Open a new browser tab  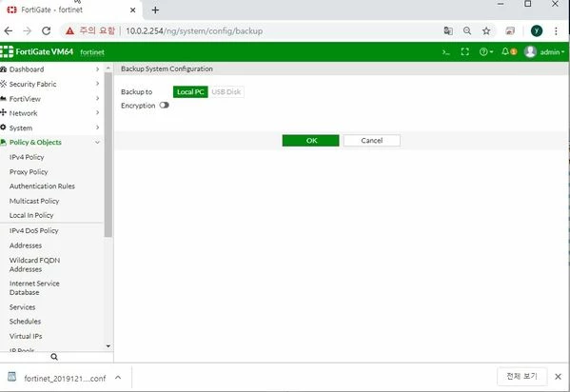click(155, 10)
